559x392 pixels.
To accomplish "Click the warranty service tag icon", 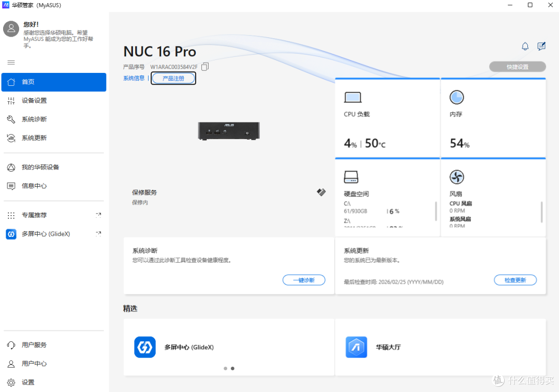I will pyautogui.click(x=321, y=192).
